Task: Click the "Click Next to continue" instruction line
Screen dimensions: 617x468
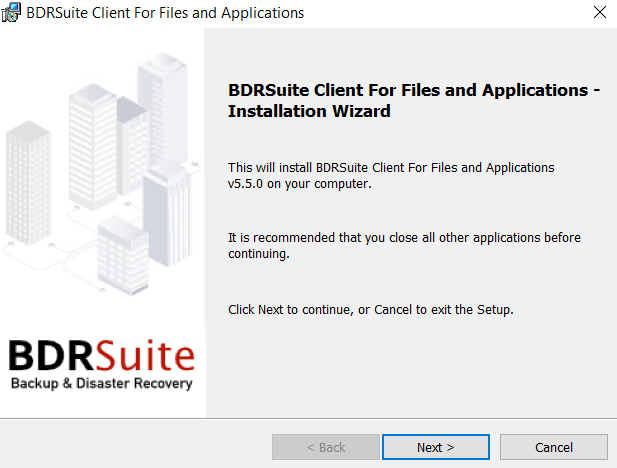Action: coord(371,310)
